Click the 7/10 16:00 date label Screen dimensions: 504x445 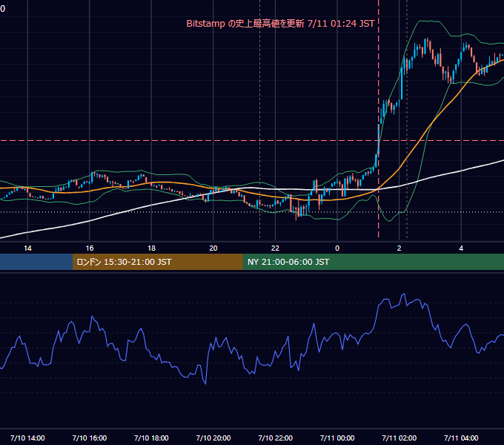(x=90, y=438)
